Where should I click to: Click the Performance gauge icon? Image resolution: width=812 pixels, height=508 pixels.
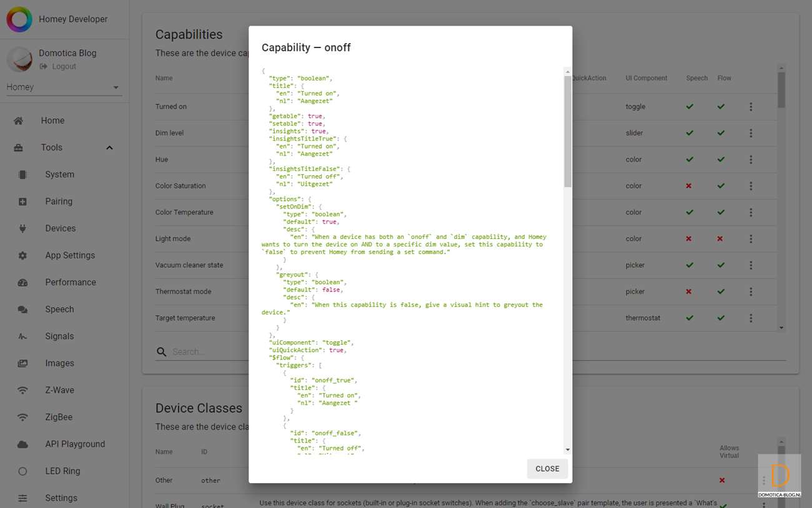point(22,283)
